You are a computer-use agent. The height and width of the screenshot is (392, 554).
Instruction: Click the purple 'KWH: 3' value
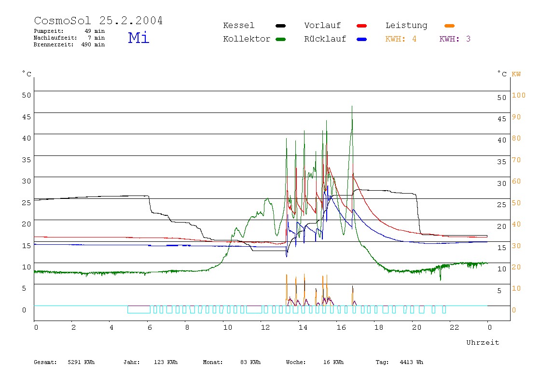coord(455,39)
